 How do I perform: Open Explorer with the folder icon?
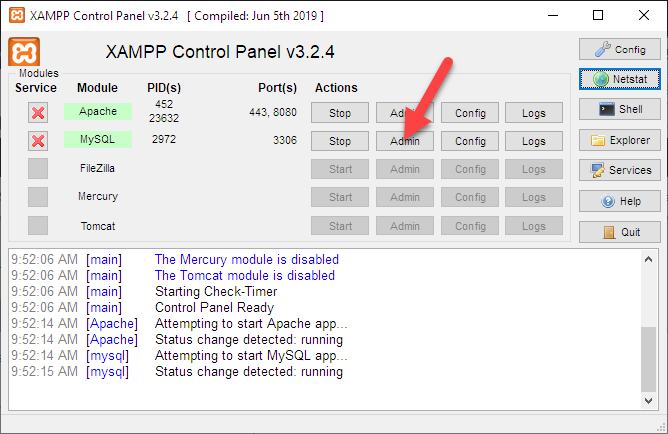tap(619, 140)
